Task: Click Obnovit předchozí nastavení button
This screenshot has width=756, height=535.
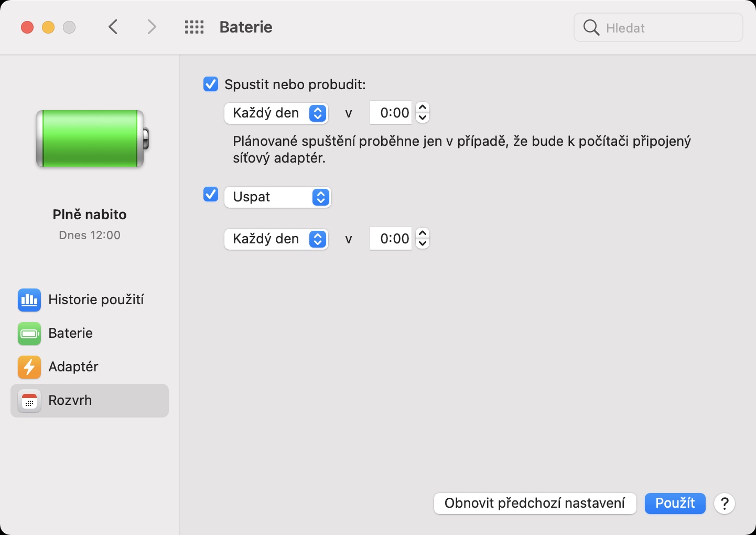Action: 535,504
